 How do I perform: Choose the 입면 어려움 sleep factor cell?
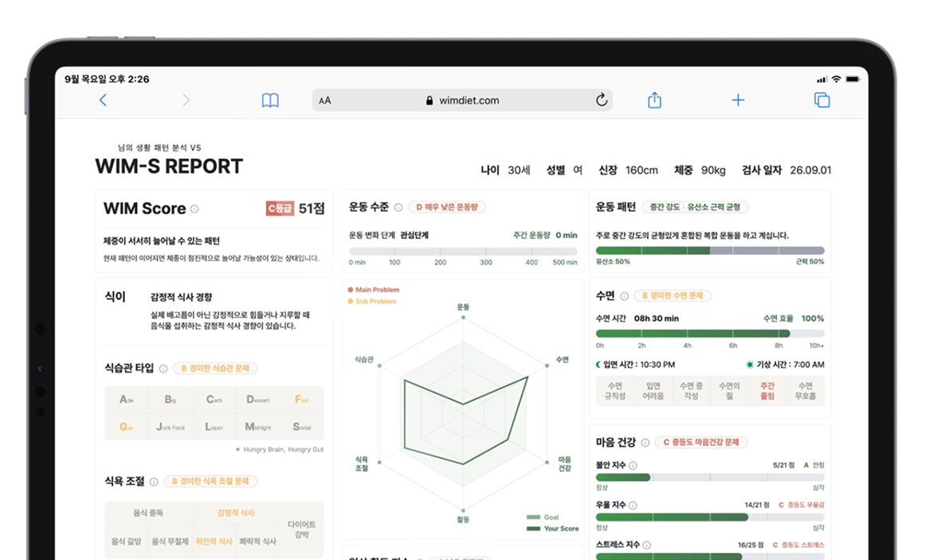pyautogui.click(x=653, y=390)
